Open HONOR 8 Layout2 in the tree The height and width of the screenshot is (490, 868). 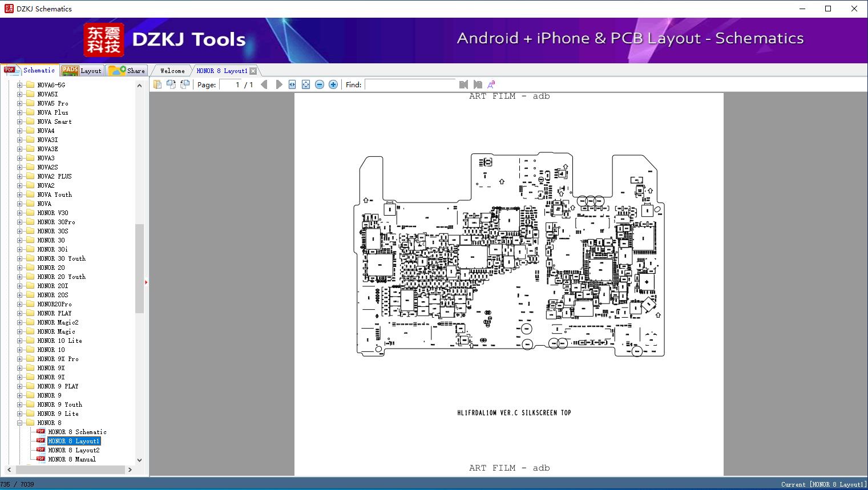(74, 450)
